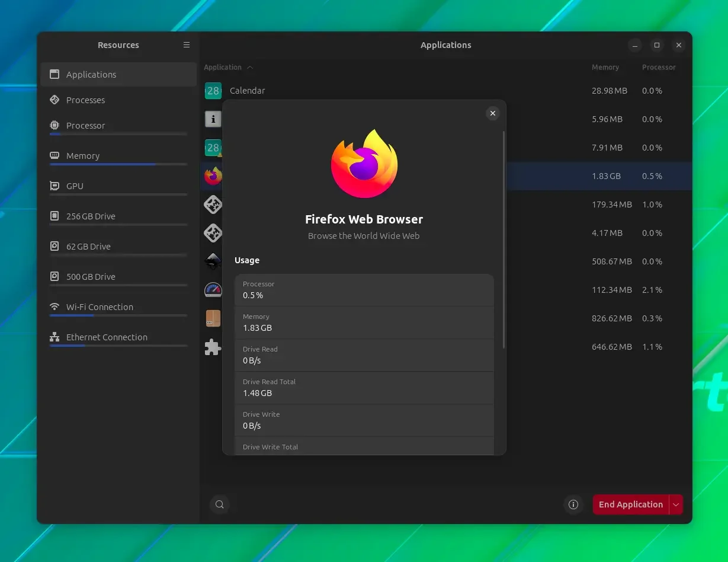728x562 pixels.
Task: Click the speedometer app icon in the 112.34 MB row
Action: [x=213, y=290]
